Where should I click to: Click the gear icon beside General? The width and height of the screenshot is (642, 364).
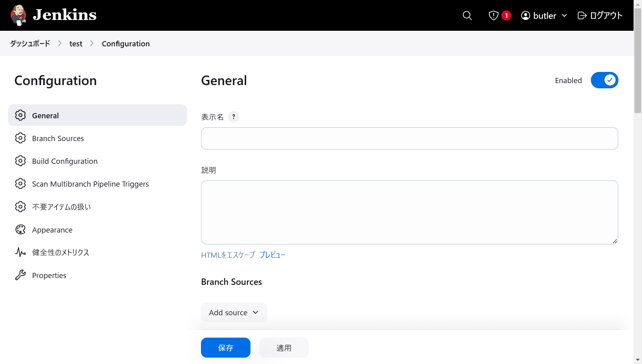point(20,115)
